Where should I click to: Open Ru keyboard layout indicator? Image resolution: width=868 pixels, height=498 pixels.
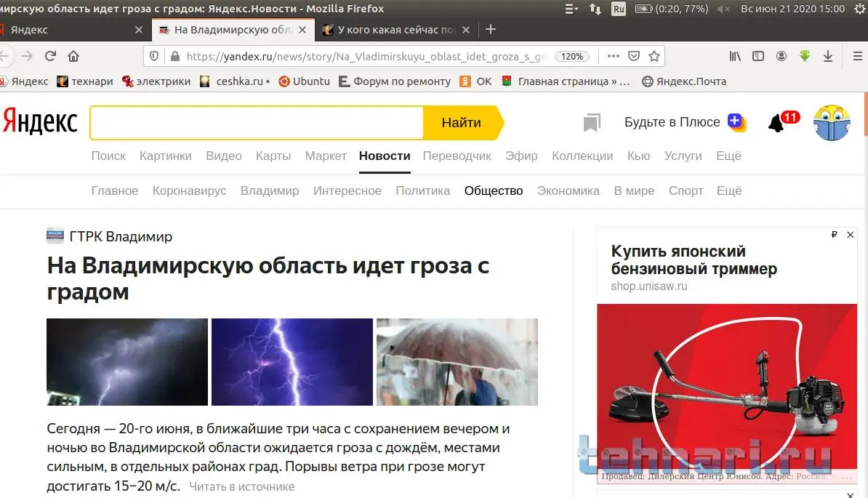pos(619,9)
